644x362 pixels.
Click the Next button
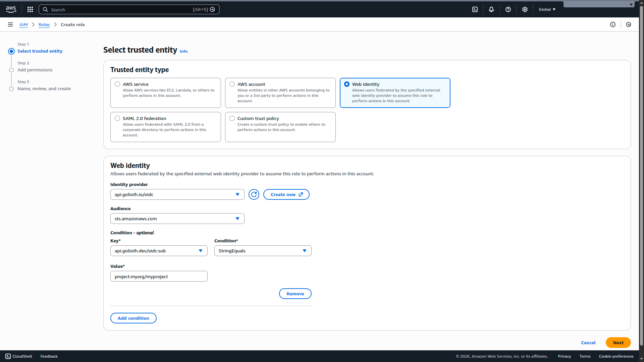pyautogui.click(x=618, y=343)
